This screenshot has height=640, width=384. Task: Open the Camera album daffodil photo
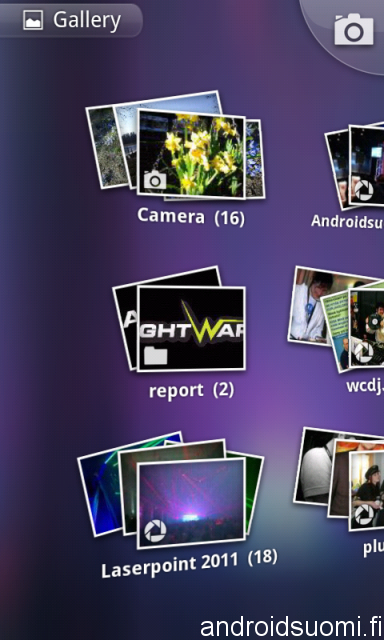[191, 154]
